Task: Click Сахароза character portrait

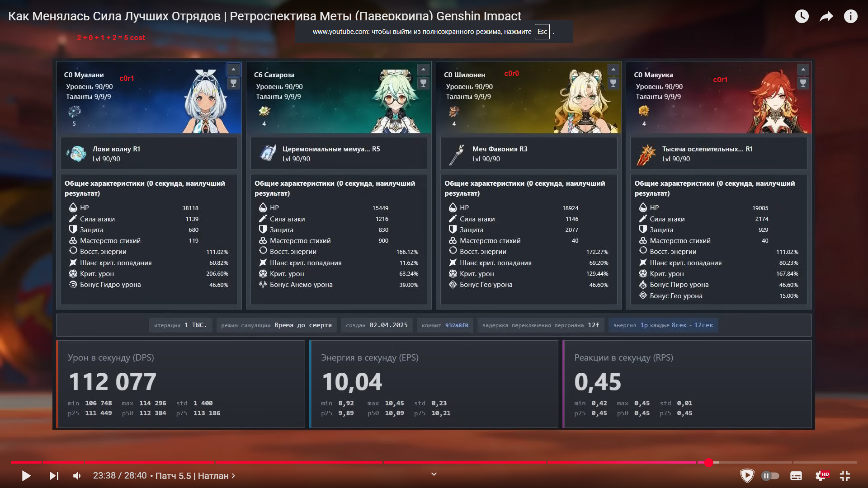Action: [x=395, y=101]
